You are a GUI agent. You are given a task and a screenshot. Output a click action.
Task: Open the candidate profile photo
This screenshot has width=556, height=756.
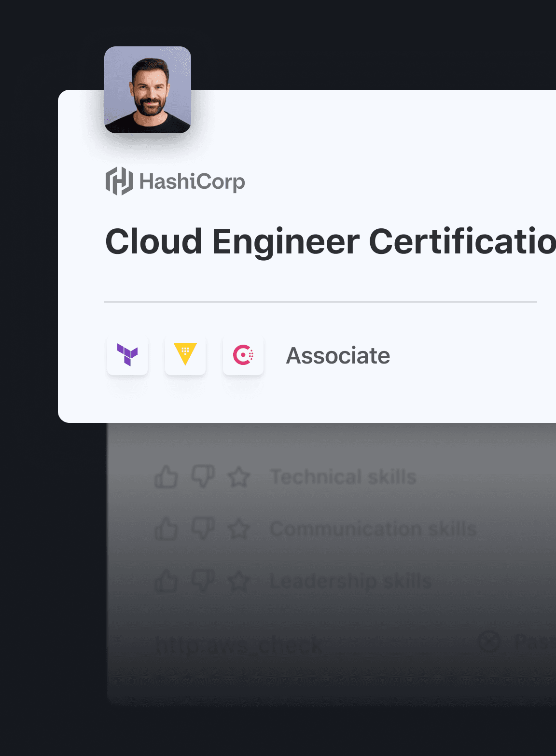coord(148,90)
